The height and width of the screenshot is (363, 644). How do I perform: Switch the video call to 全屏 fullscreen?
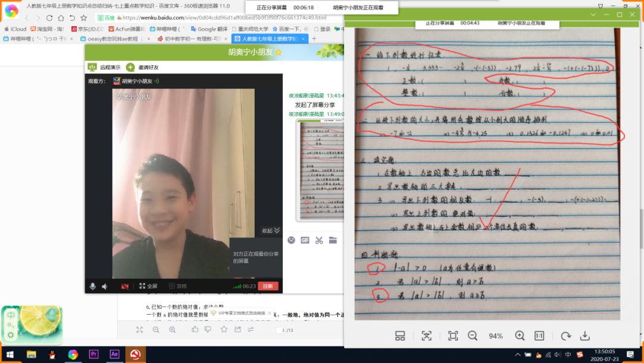(x=148, y=287)
